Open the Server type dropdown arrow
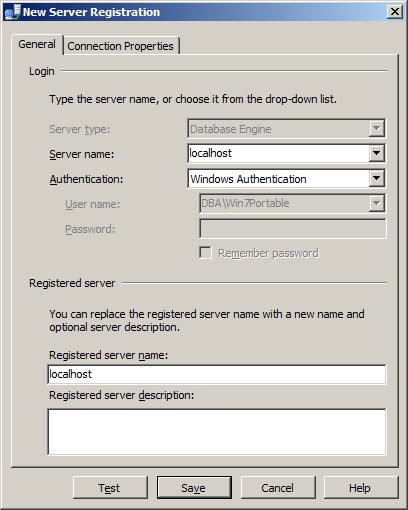The height and width of the screenshot is (510, 408). 377,129
